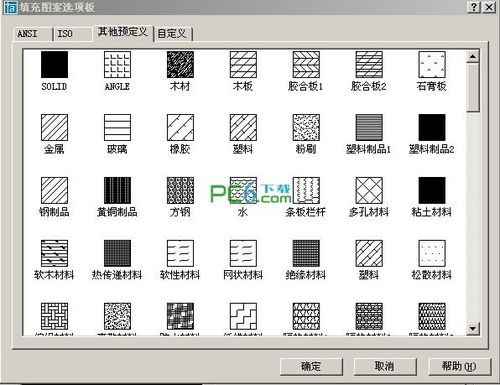Choose the 玻璃 pattern swatch

(117, 127)
